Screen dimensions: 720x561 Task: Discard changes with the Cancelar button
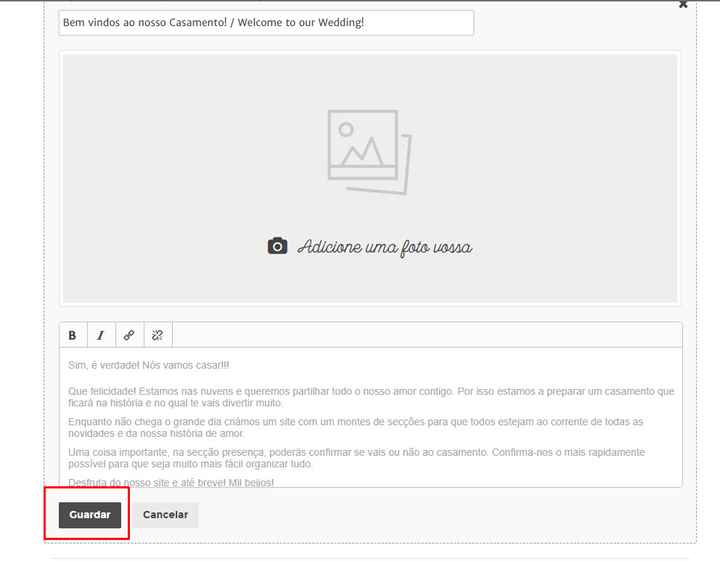[165, 515]
